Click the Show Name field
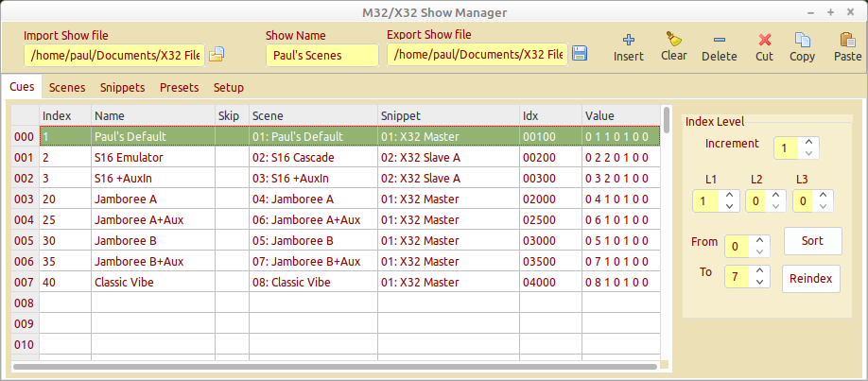The height and width of the screenshot is (381, 868). coord(322,55)
